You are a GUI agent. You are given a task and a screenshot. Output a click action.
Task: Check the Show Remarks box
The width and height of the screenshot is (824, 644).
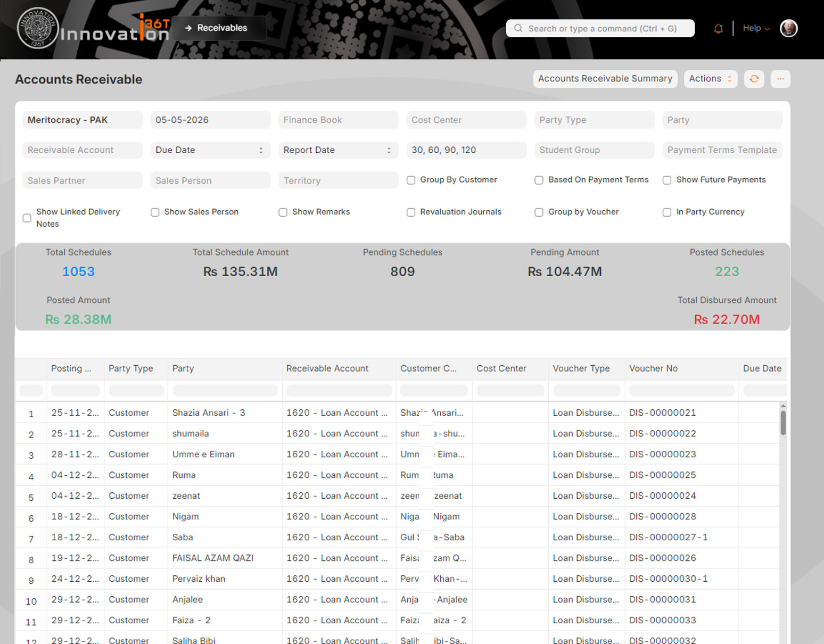coord(283,212)
